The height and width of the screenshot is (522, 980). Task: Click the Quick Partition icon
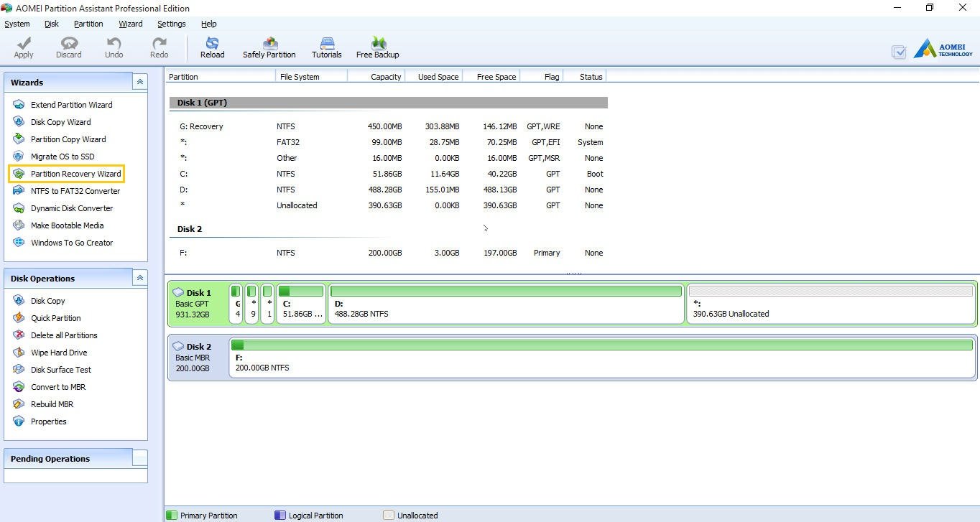pyautogui.click(x=19, y=318)
